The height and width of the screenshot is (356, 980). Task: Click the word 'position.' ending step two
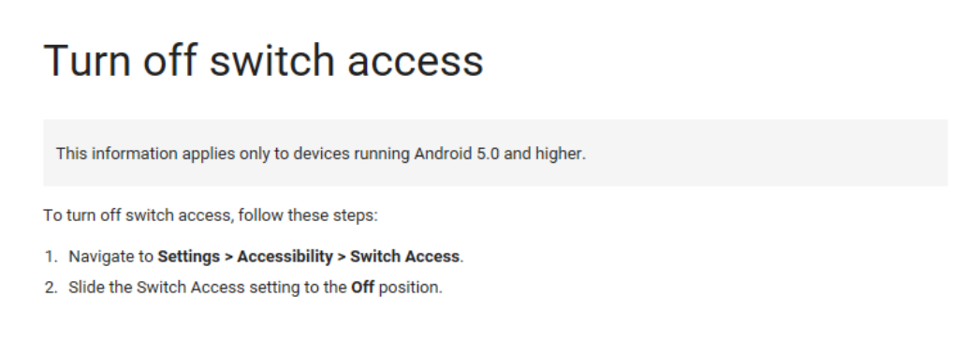[x=411, y=288]
